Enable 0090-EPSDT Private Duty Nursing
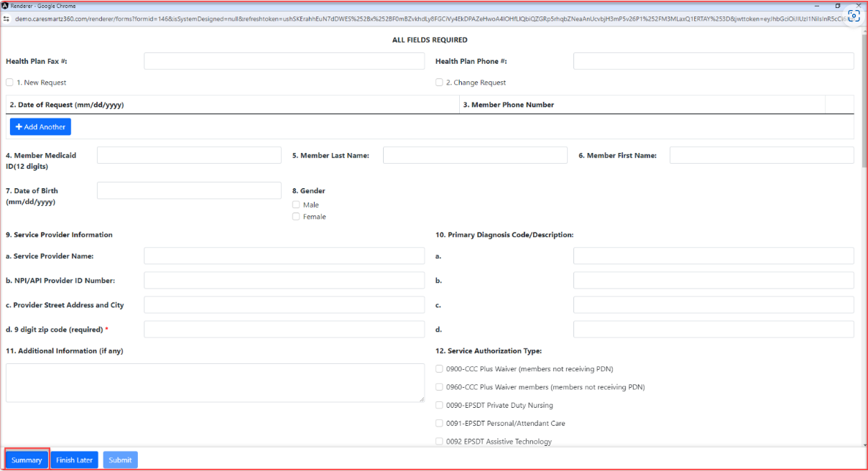The height and width of the screenshot is (471, 868). (x=439, y=406)
